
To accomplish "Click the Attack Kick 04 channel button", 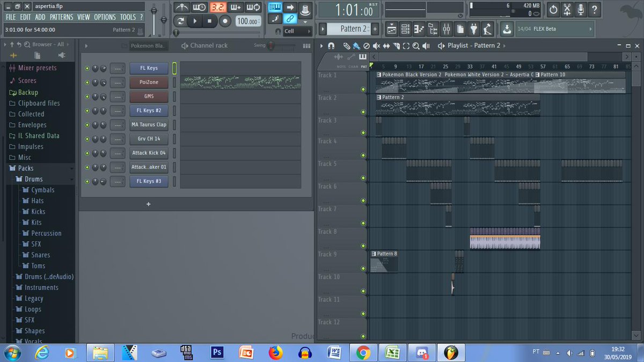I will point(149,153).
